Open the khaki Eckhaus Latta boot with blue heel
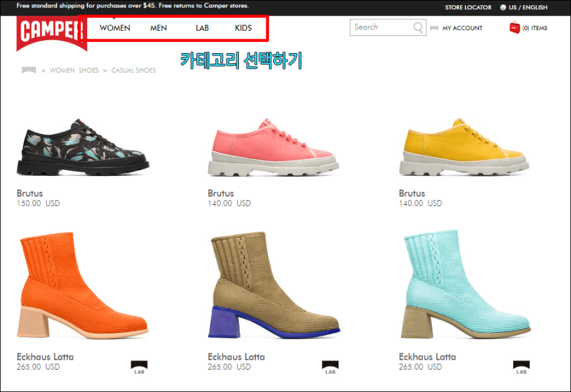This screenshot has width=571, height=392. [274, 285]
